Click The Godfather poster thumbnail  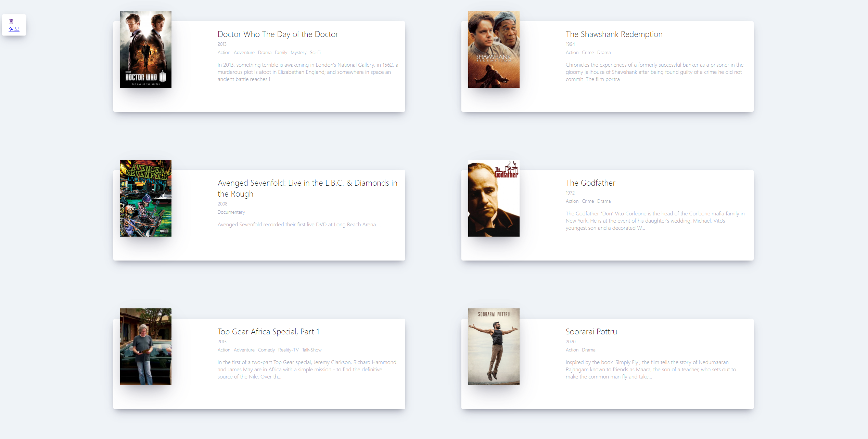(x=494, y=198)
